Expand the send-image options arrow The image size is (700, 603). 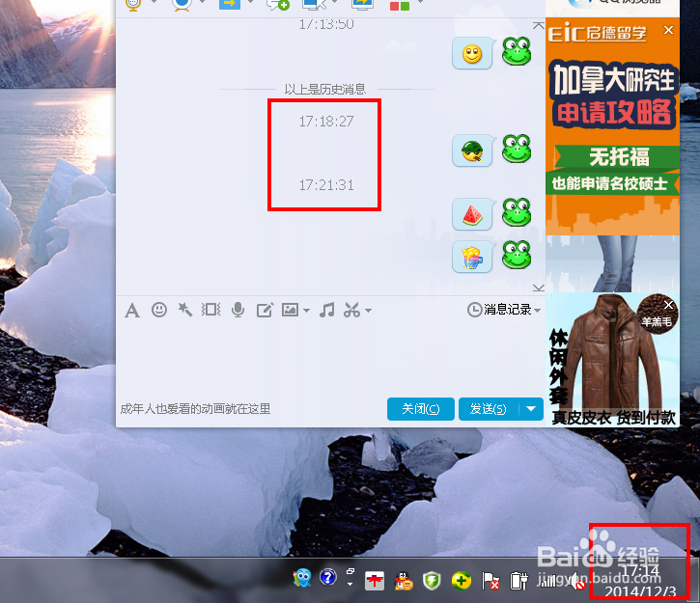tap(306, 310)
